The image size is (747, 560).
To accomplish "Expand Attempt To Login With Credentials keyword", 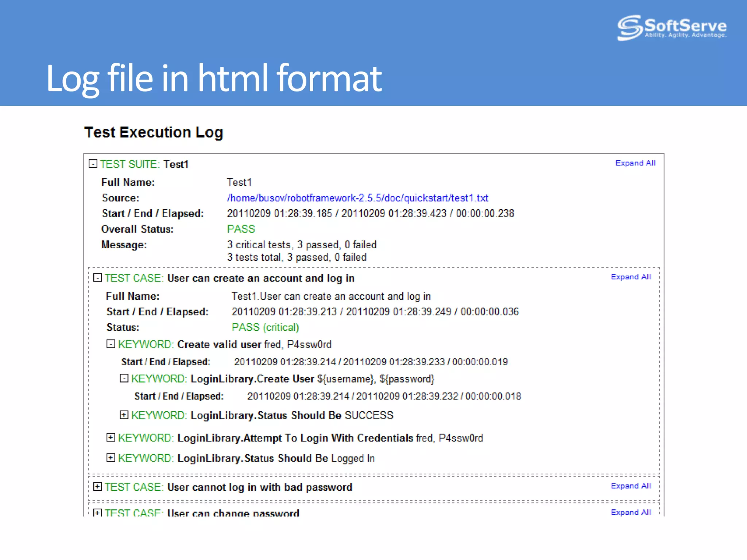I will point(111,437).
